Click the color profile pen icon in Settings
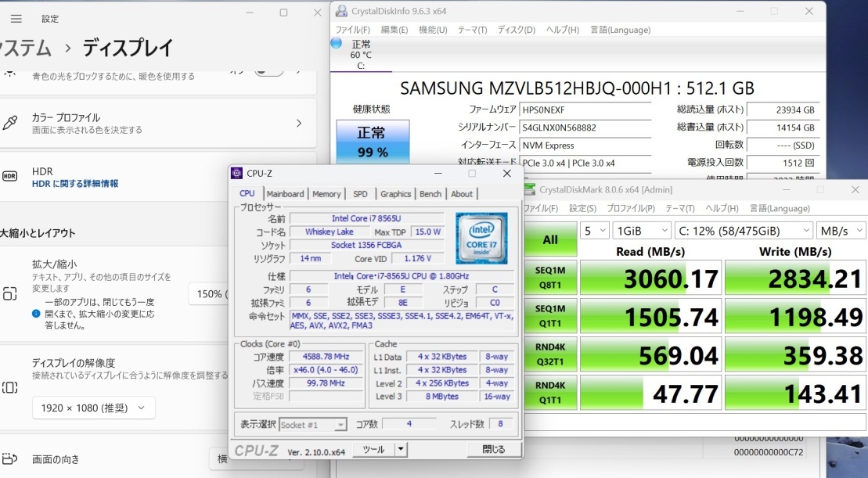Image resolution: width=868 pixels, height=478 pixels. point(10,123)
